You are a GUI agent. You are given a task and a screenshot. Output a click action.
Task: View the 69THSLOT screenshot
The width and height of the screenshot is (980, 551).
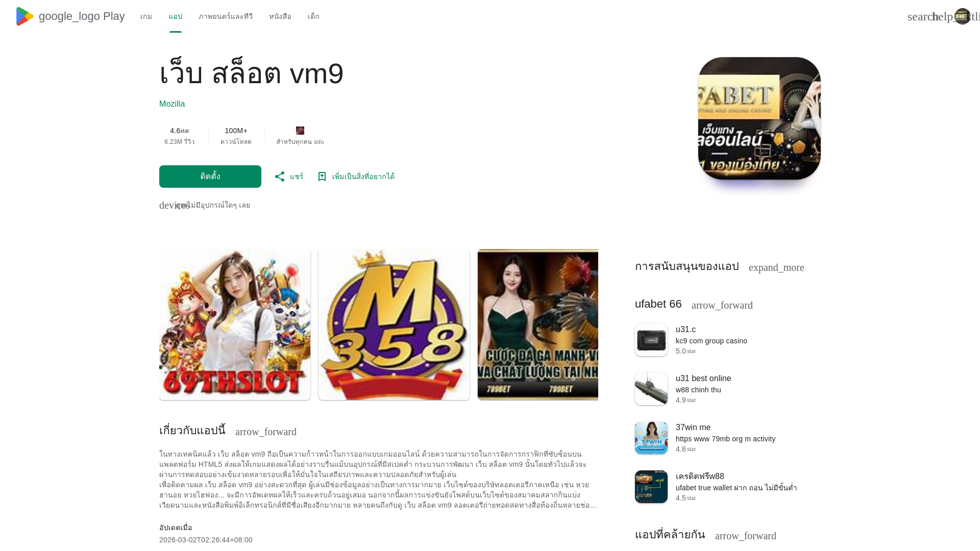[x=235, y=324]
